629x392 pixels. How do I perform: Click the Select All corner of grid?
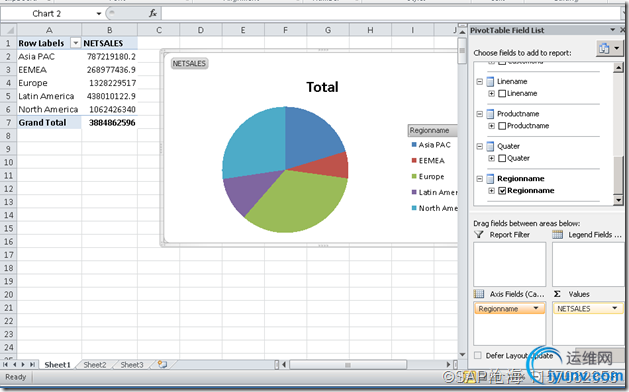point(8,30)
